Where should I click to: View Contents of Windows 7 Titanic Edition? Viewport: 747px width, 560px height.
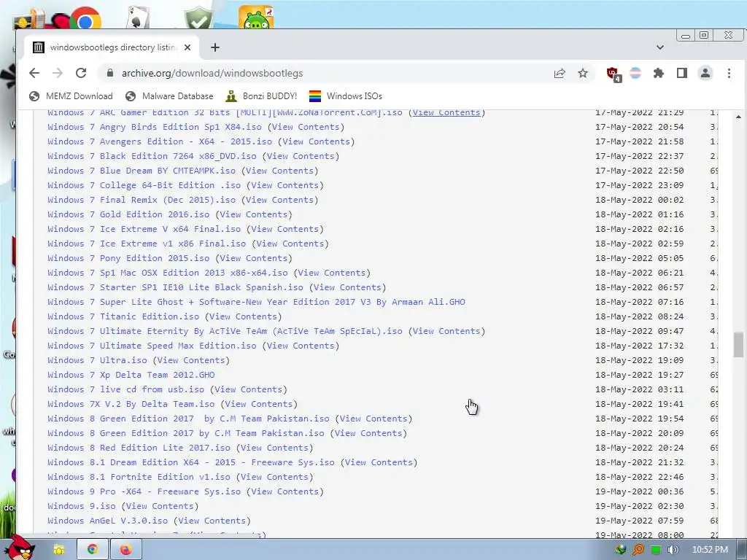point(243,316)
